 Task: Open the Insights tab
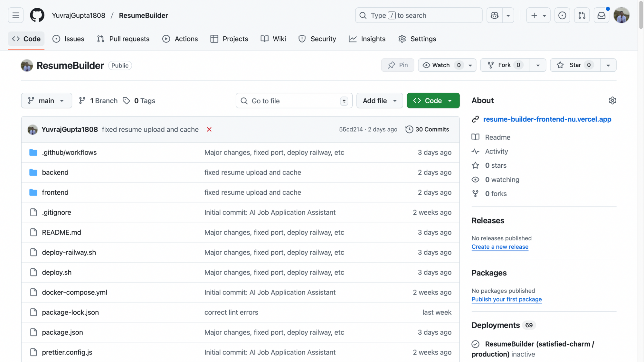(367, 39)
